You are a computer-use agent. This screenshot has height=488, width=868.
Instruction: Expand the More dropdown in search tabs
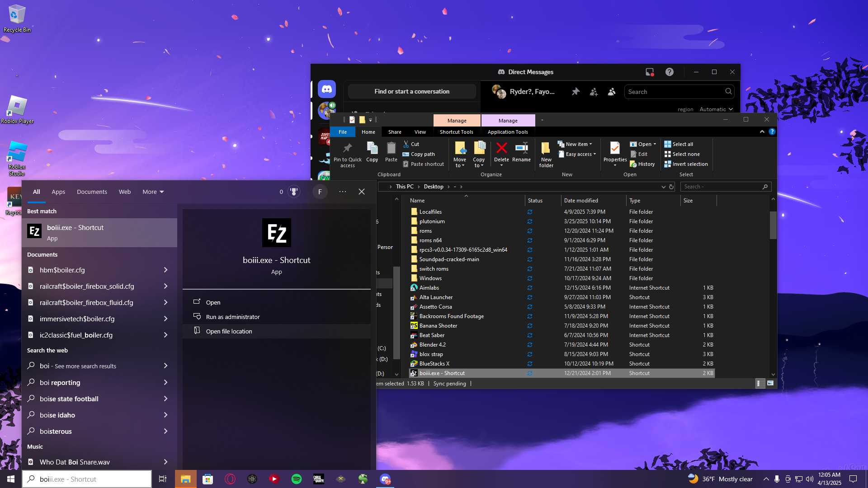[153, 192]
